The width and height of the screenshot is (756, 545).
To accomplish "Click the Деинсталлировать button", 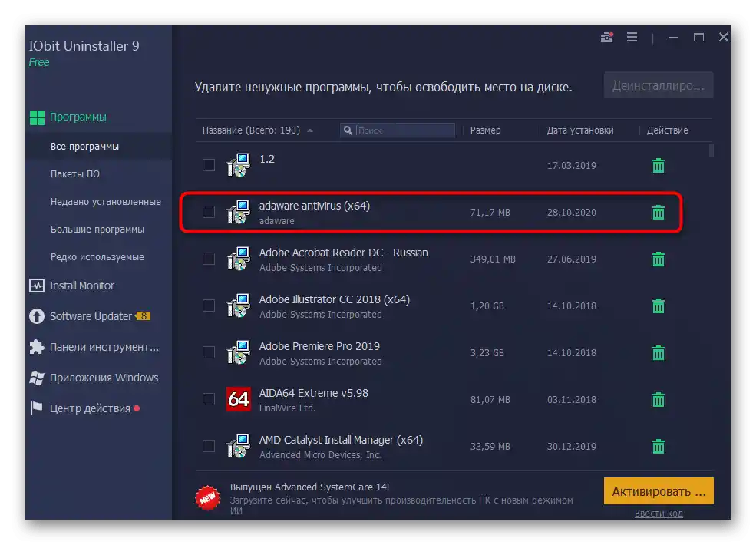I will [x=658, y=85].
